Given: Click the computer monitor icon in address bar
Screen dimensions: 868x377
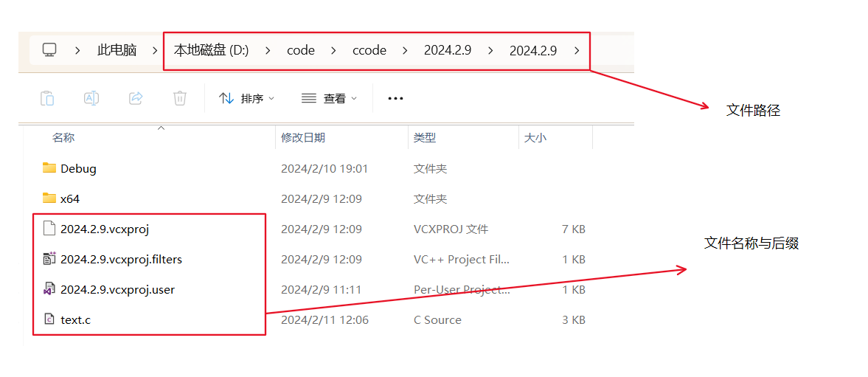Looking at the screenshot, I should (49, 50).
